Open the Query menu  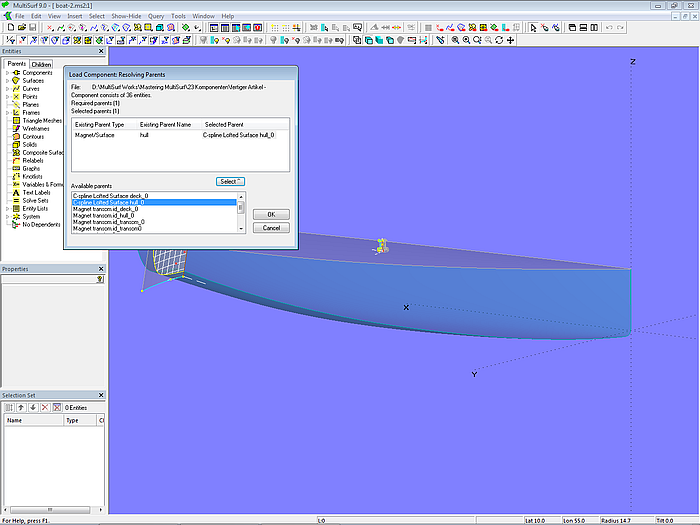(155, 17)
